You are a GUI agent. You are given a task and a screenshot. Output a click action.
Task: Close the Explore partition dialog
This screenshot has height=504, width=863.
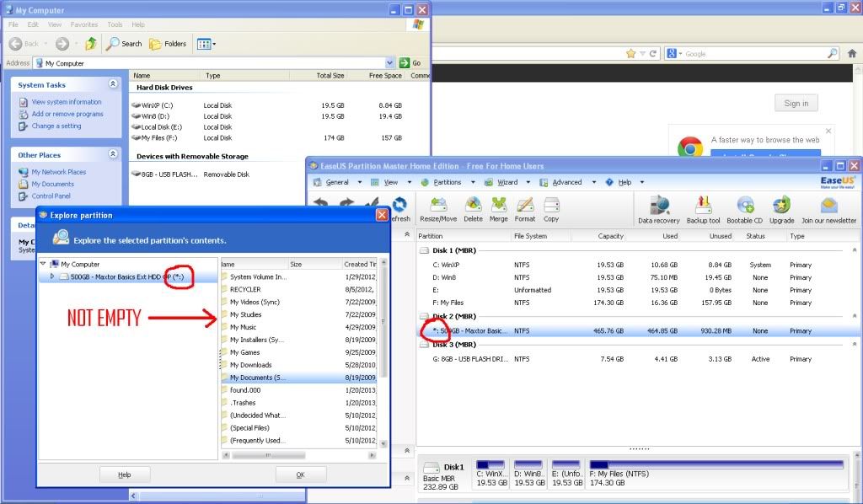coord(382,215)
